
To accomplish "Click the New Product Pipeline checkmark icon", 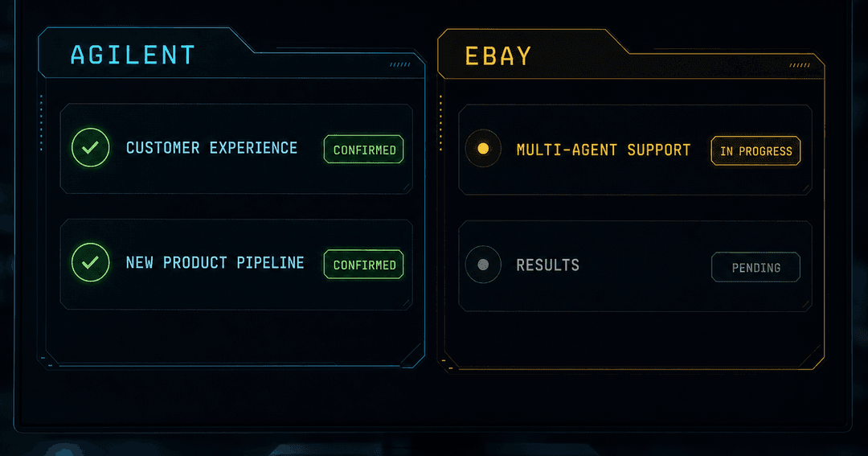I will pyautogui.click(x=90, y=263).
